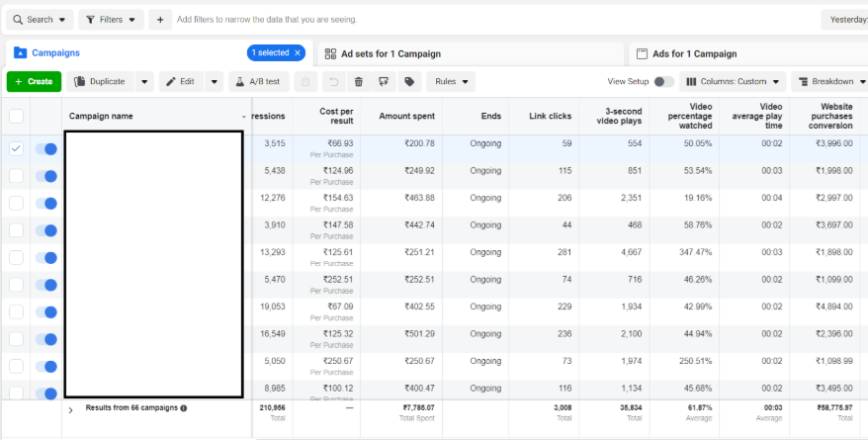Sort by Ends column header
The height and width of the screenshot is (440, 868).
pyautogui.click(x=491, y=117)
